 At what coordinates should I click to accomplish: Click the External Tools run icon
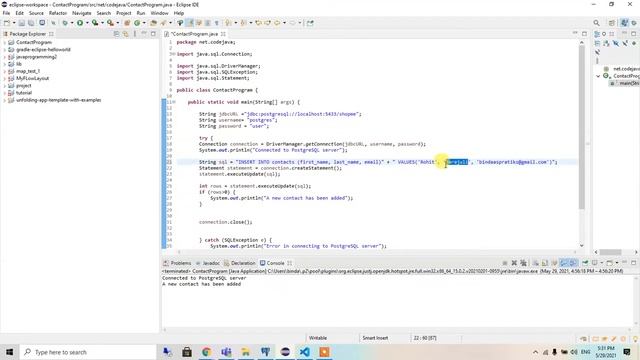(110, 23)
